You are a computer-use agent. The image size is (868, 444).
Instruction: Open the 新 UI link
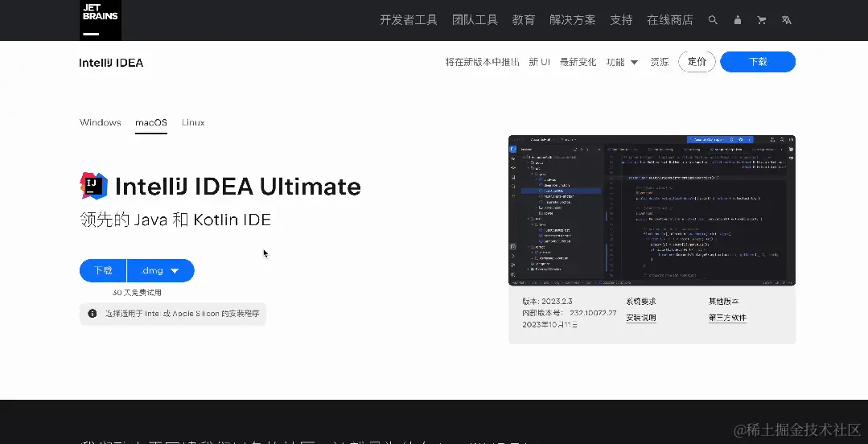539,62
